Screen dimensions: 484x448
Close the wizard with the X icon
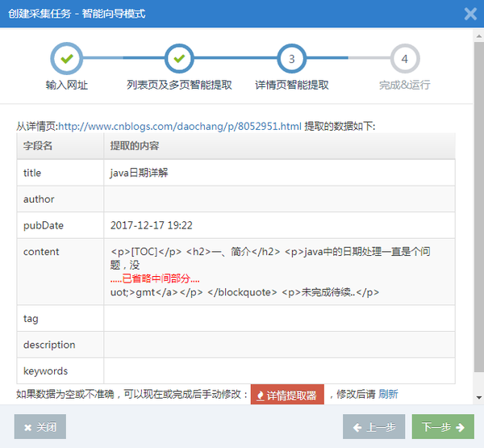[470, 14]
